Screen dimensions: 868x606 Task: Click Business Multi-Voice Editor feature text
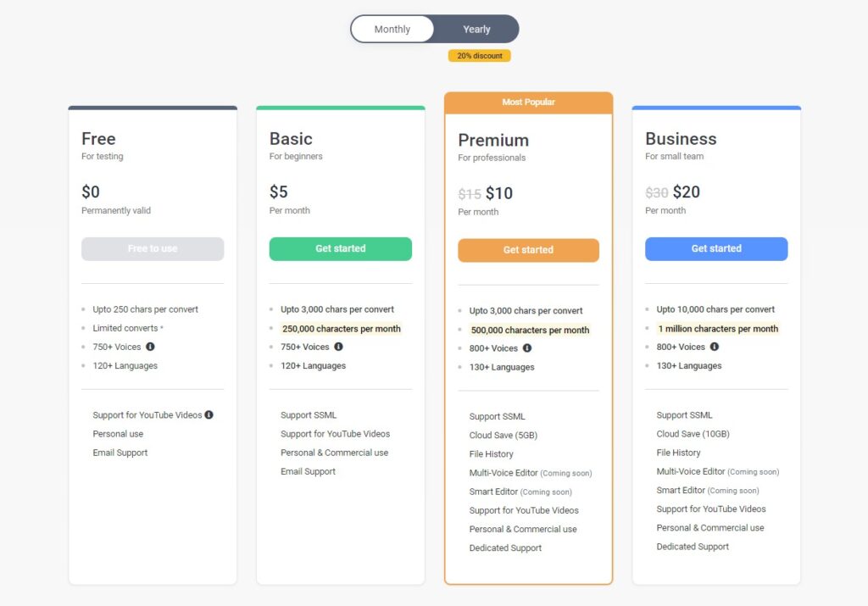[x=691, y=471]
